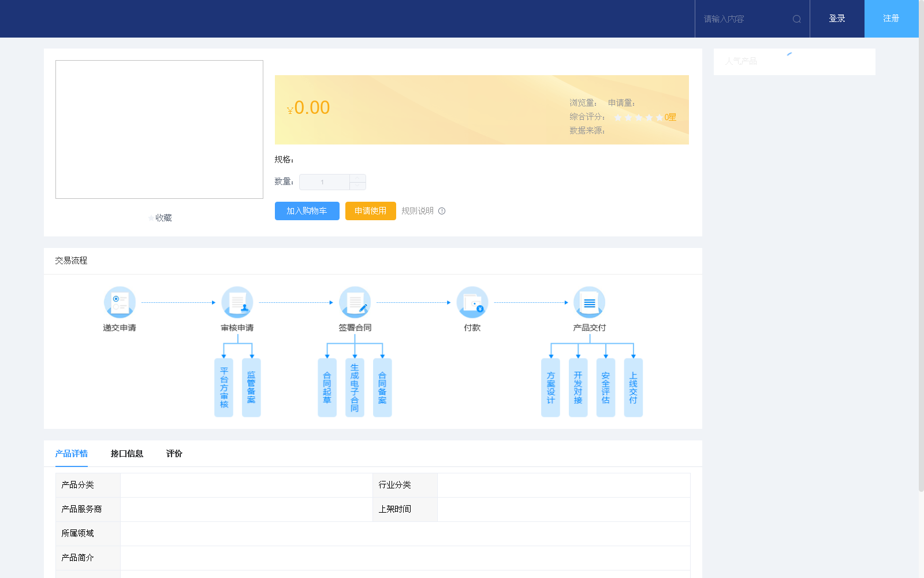Click the 数量 quantity input field
Screen dimensions: 924x578
[x=325, y=182]
